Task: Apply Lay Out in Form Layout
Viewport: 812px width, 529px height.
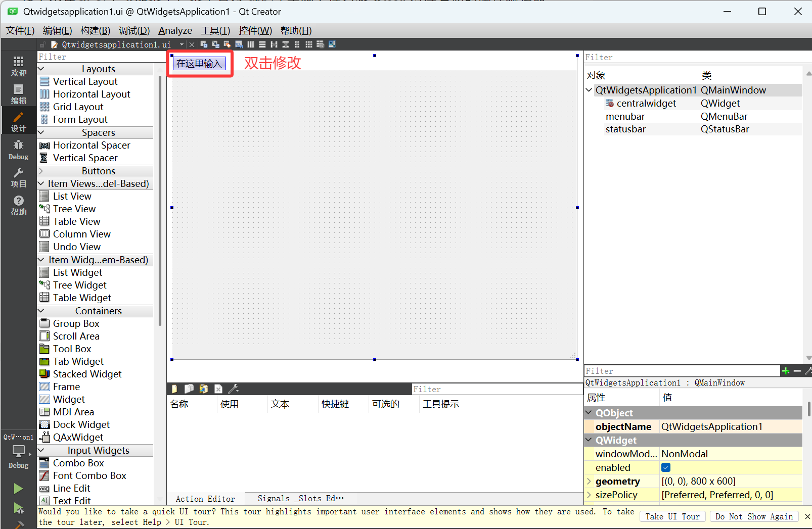Action: (x=297, y=44)
